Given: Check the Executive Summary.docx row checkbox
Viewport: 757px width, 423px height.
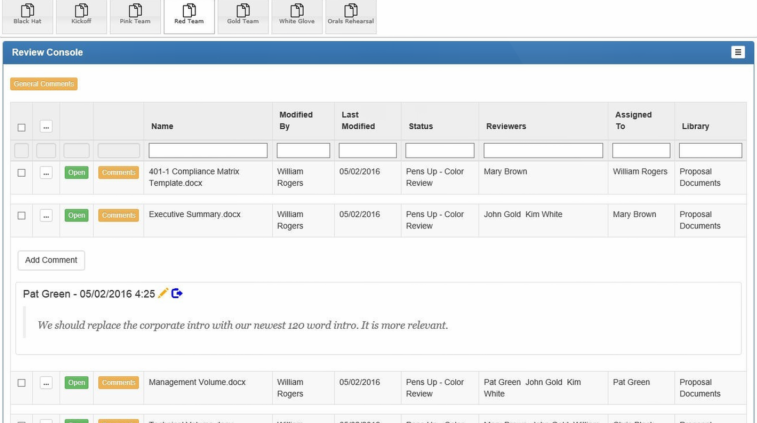Looking at the screenshot, I should coord(21,215).
